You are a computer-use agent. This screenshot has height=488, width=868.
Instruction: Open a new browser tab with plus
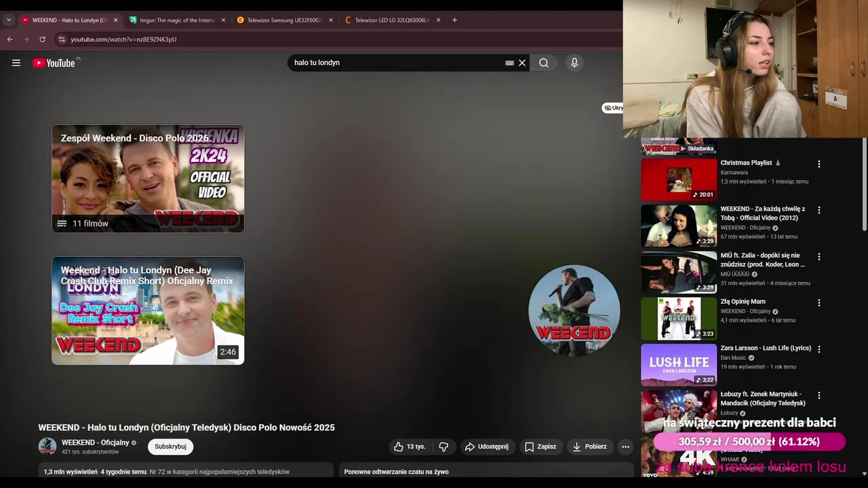coord(454,20)
